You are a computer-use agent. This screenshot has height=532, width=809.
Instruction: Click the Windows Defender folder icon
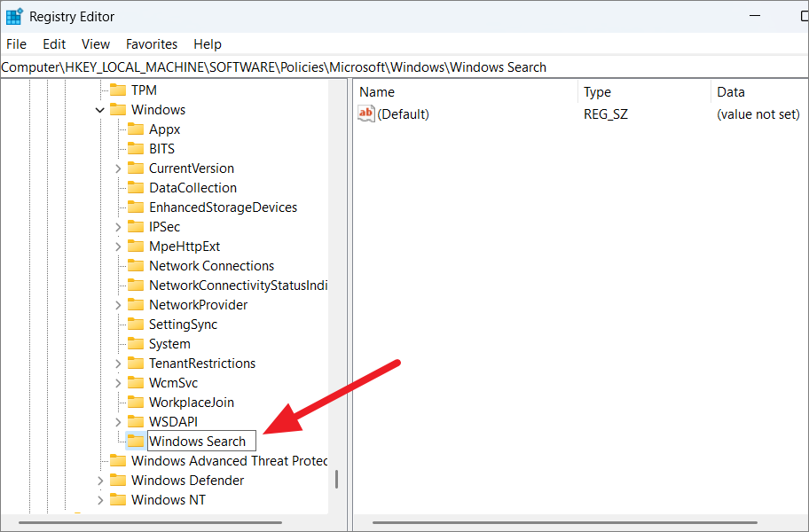tap(118, 481)
